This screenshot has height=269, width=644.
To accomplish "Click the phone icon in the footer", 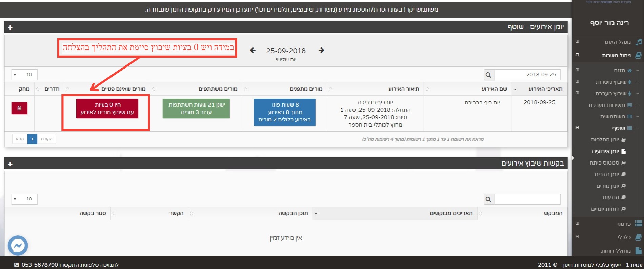I will pyautogui.click(x=17, y=265).
